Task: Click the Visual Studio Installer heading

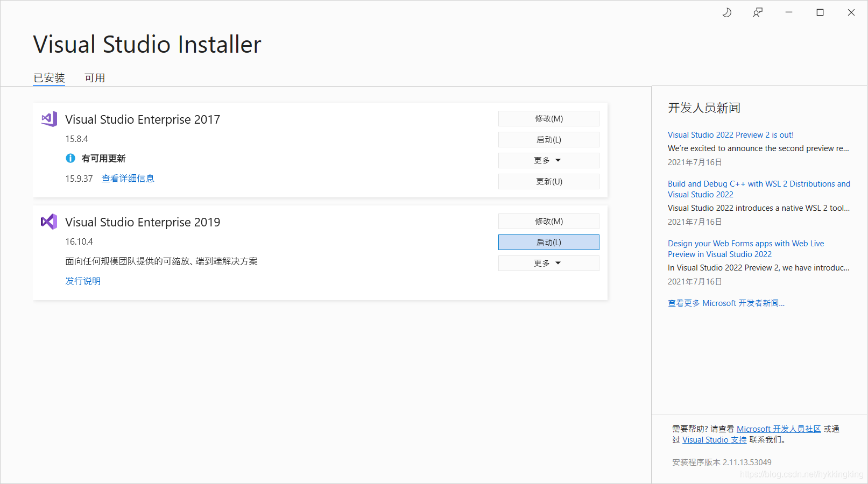Action: pos(147,44)
